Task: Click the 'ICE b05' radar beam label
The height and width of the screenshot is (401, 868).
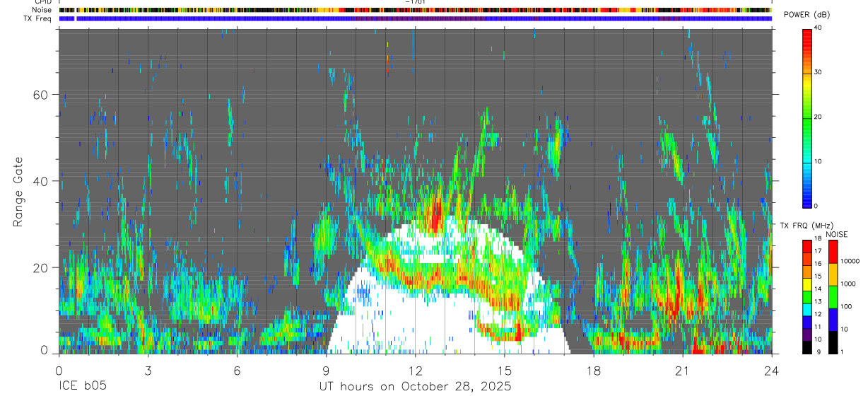Action: [x=82, y=387]
